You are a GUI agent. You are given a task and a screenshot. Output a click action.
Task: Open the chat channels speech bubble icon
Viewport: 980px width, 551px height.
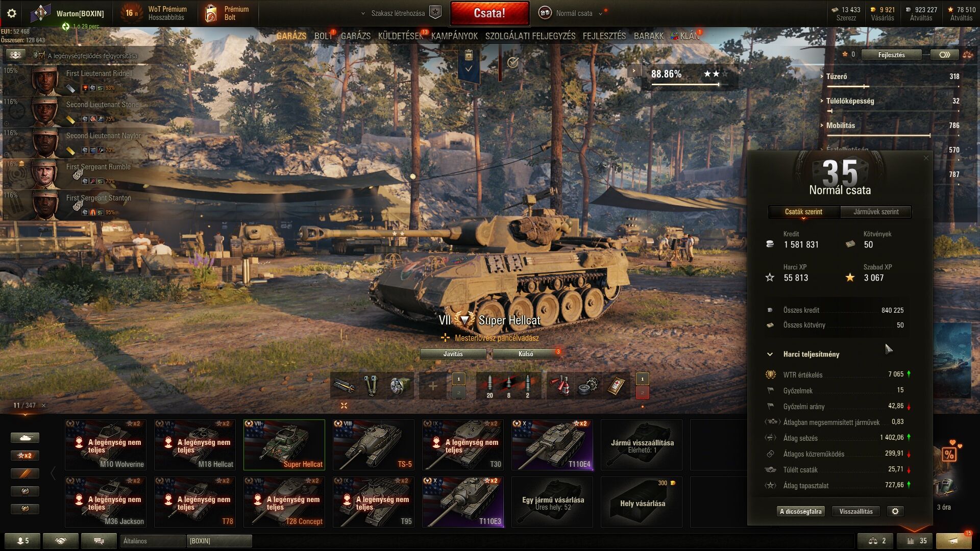(x=99, y=541)
